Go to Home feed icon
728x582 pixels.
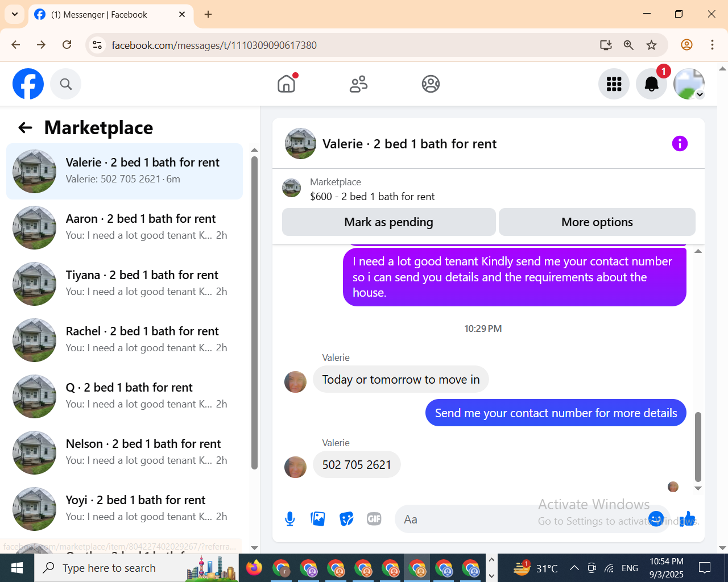coord(287,84)
